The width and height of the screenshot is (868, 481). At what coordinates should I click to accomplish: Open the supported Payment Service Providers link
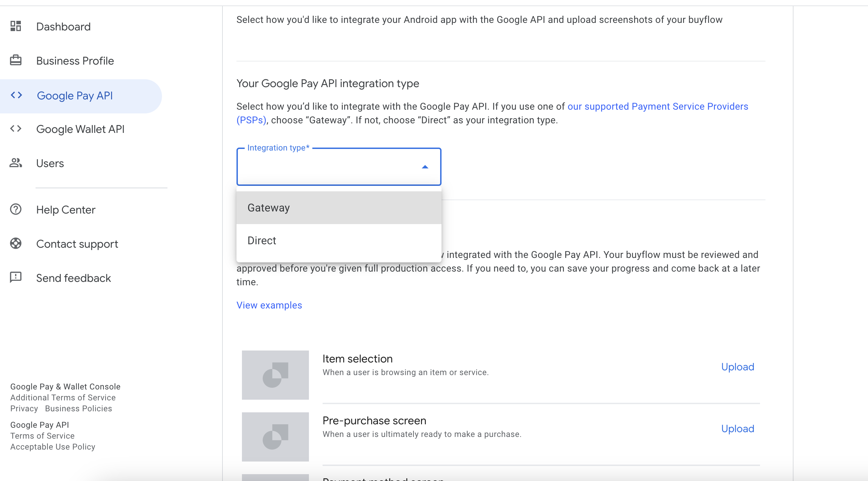click(657, 107)
